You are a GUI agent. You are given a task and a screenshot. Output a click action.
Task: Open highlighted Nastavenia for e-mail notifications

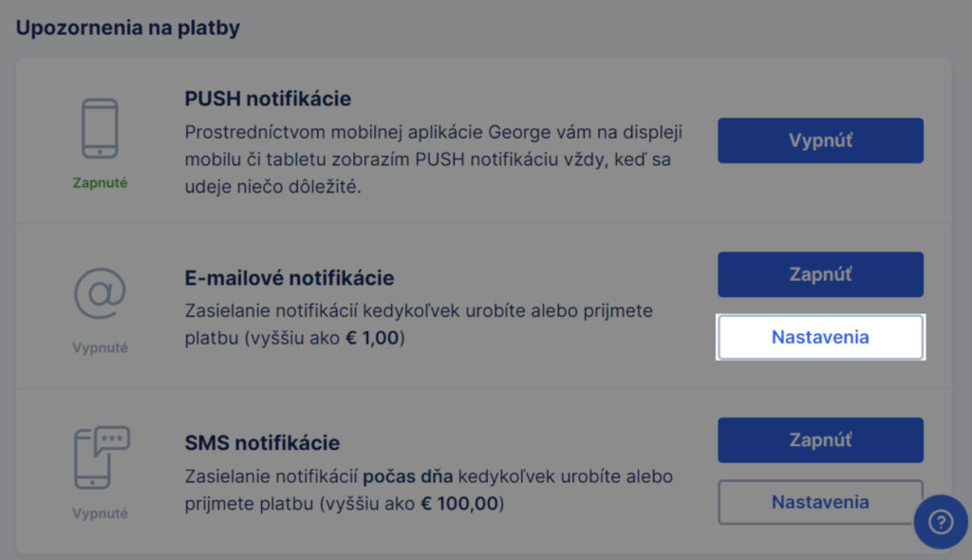pos(820,337)
